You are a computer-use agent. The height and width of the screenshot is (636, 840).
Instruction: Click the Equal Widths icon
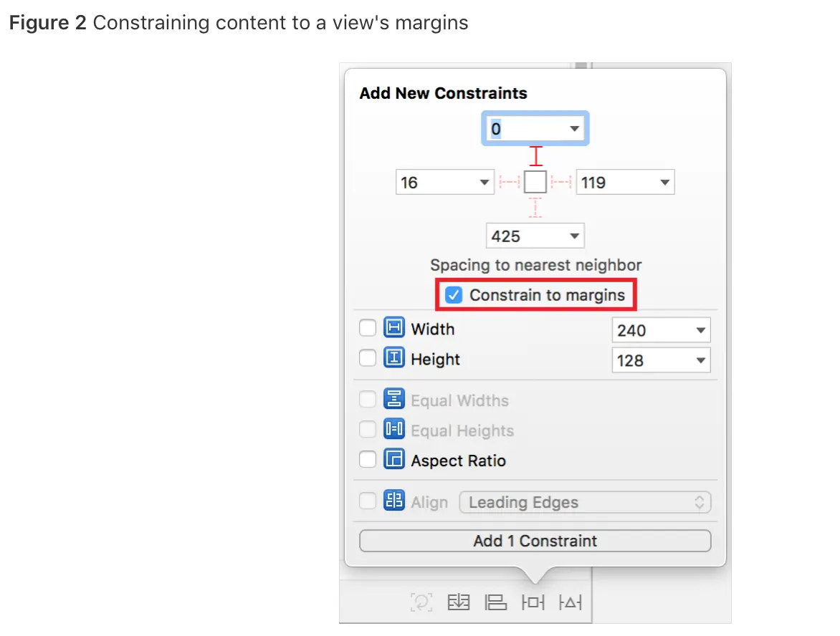(x=393, y=399)
